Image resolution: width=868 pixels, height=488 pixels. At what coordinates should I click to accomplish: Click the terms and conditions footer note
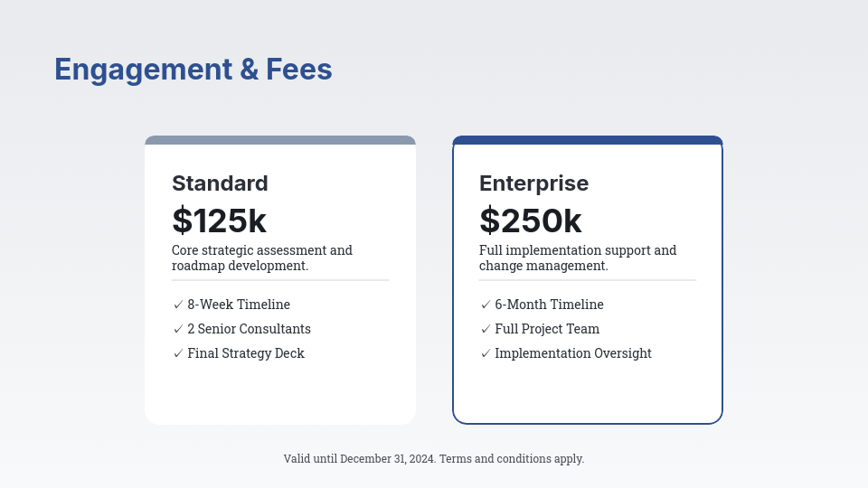coord(434,459)
